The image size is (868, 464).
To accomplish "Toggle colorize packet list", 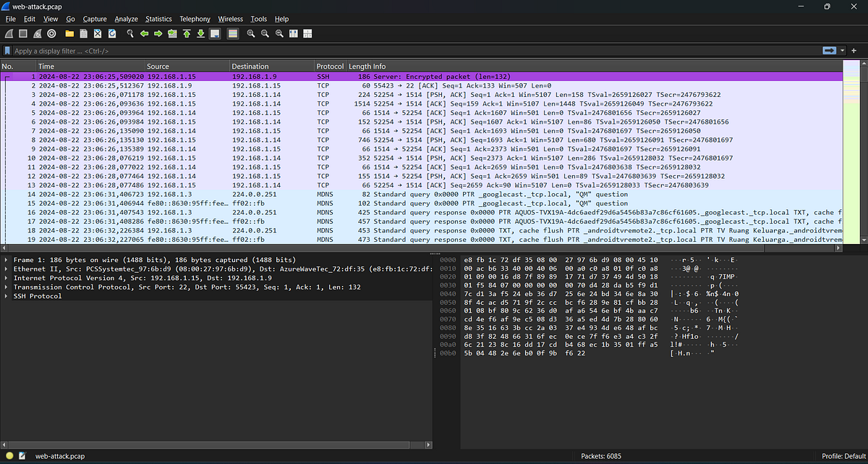I will pyautogui.click(x=231, y=33).
